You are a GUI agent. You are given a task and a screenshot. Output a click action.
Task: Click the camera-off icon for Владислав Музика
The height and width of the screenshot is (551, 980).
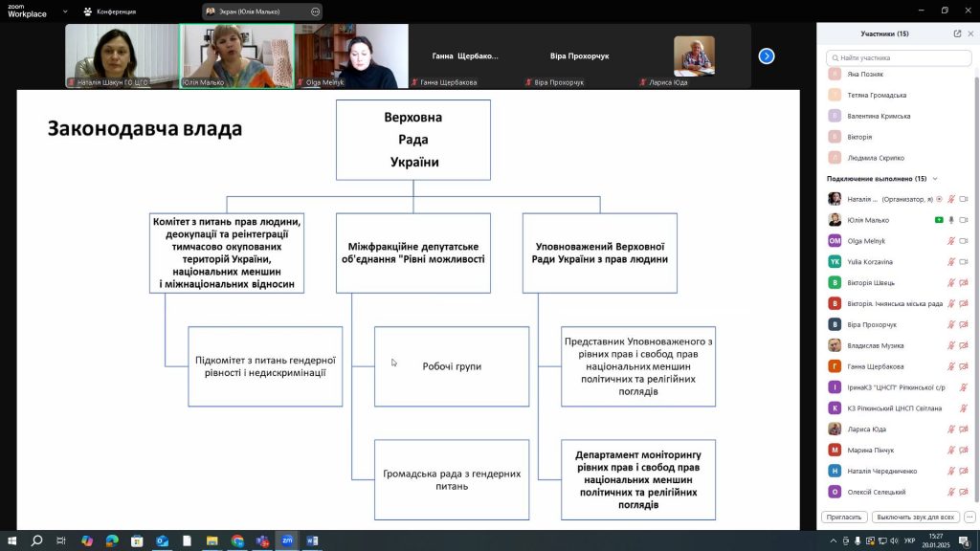point(964,345)
